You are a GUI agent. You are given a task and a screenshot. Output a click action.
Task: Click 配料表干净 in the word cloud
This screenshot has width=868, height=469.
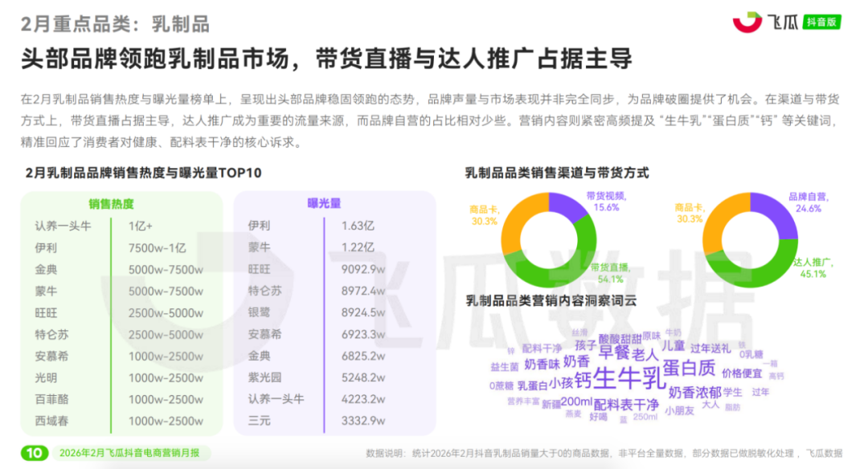coord(626,403)
